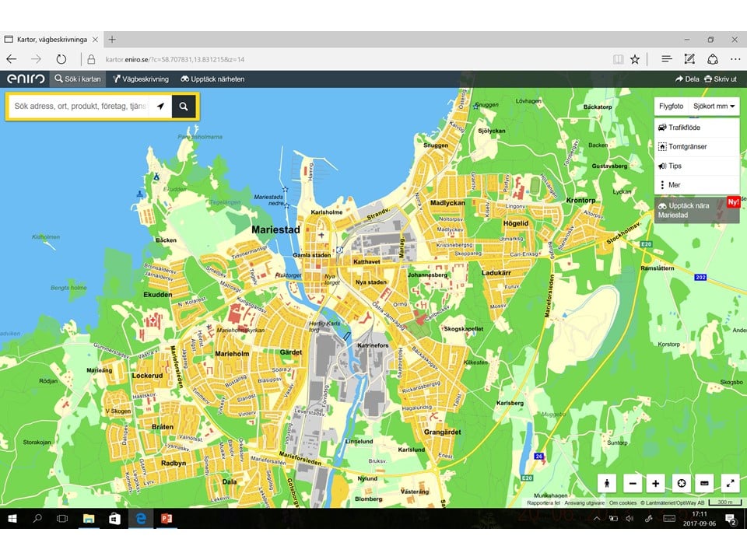This screenshot has height=560, width=747.
Task: Open Upptäck närheten tab
Action: point(212,79)
